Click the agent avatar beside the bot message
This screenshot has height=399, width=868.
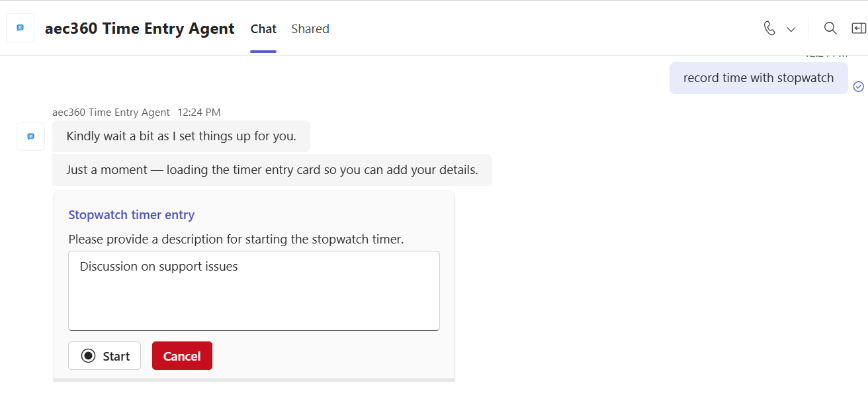click(x=30, y=136)
